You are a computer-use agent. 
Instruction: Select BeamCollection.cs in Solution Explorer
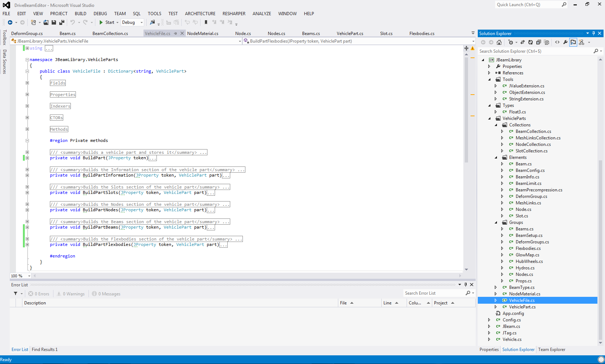point(533,131)
